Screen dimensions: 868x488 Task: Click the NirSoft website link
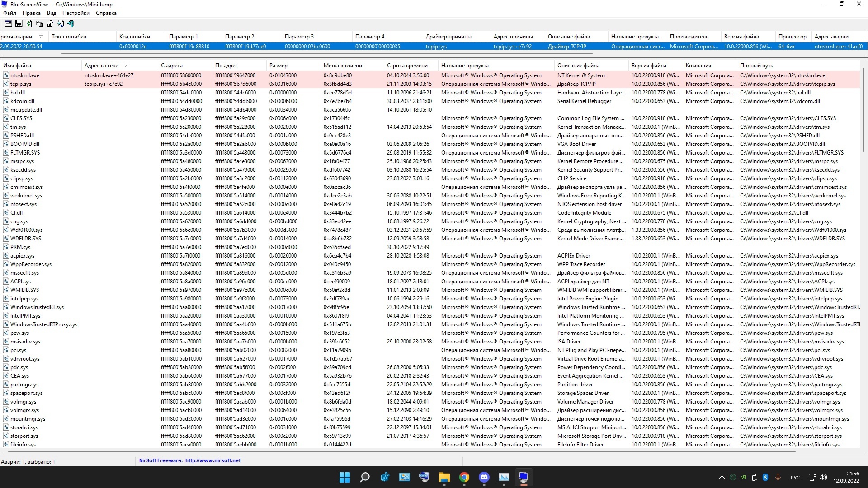(x=213, y=460)
